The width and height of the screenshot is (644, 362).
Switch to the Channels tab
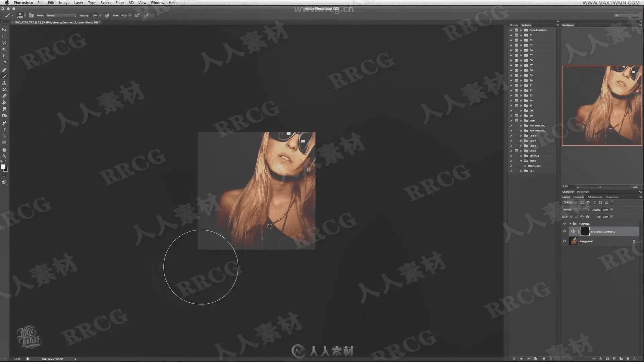(x=578, y=197)
